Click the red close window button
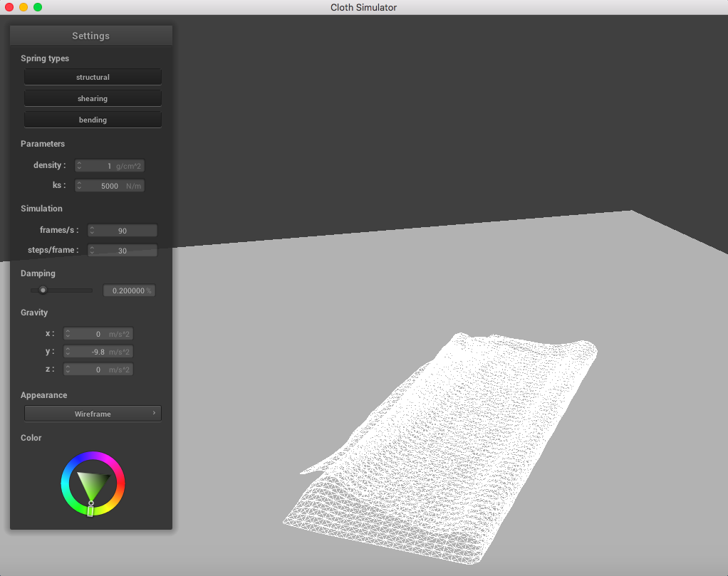Screen dimensions: 728x576 9,7
